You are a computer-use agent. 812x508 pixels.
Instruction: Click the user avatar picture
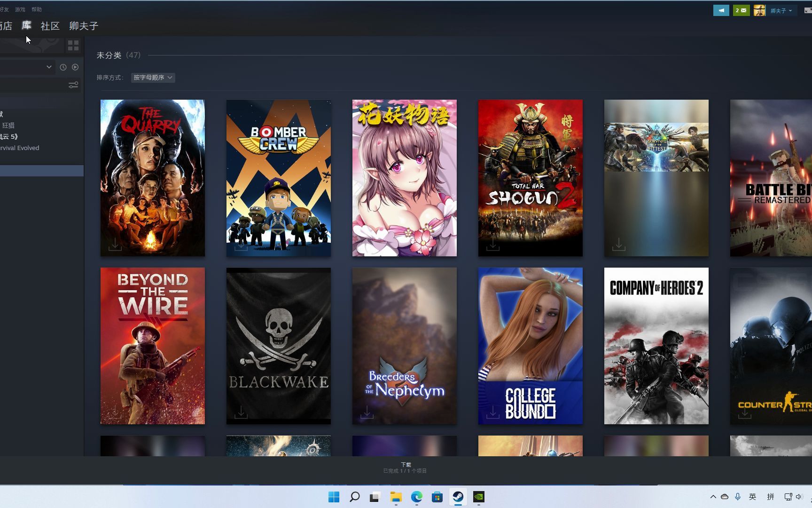point(759,10)
